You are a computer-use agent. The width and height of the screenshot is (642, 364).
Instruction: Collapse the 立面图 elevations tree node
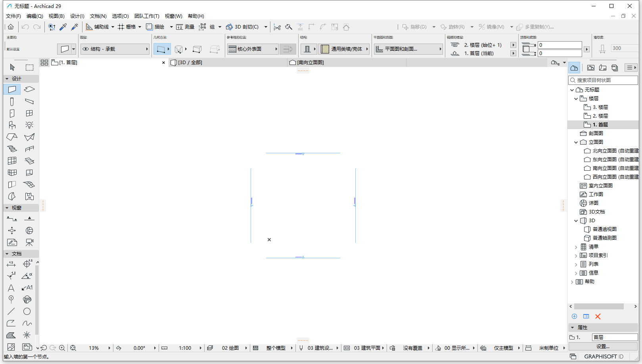(576, 142)
